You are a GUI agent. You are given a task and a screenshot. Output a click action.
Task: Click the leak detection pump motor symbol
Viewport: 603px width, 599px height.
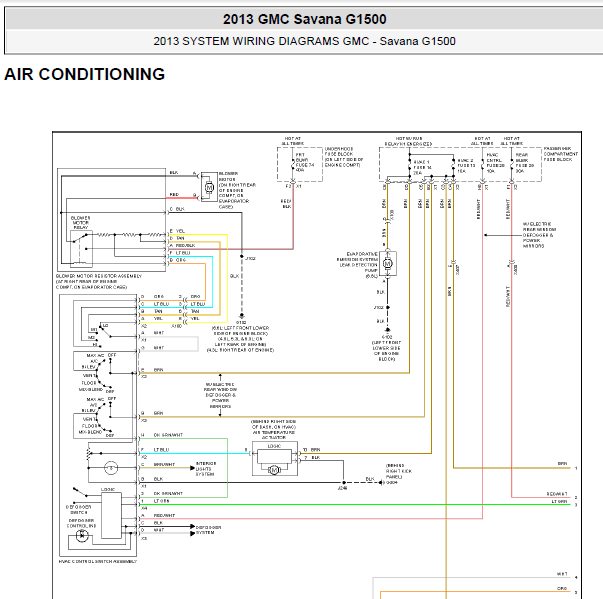point(388,264)
